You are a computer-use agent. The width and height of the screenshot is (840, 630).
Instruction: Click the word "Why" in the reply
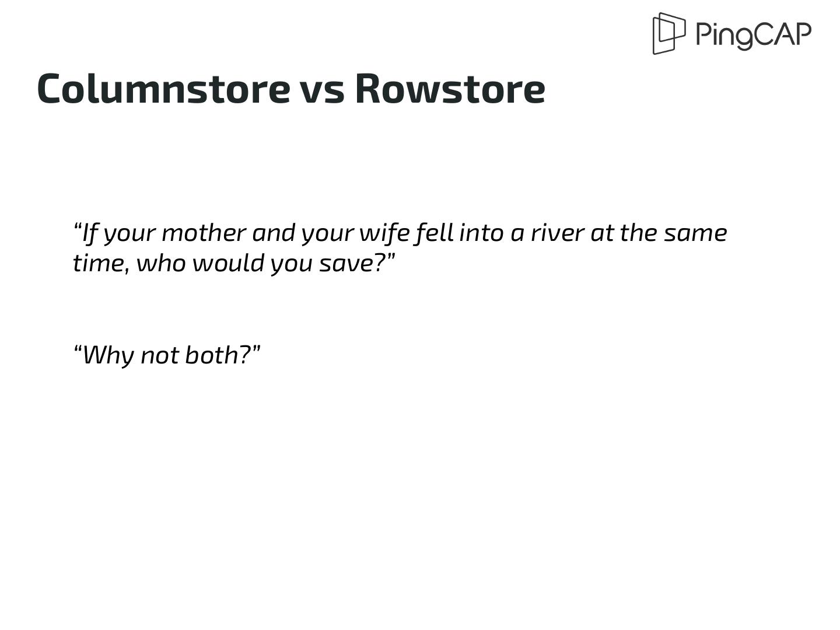(108, 355)
